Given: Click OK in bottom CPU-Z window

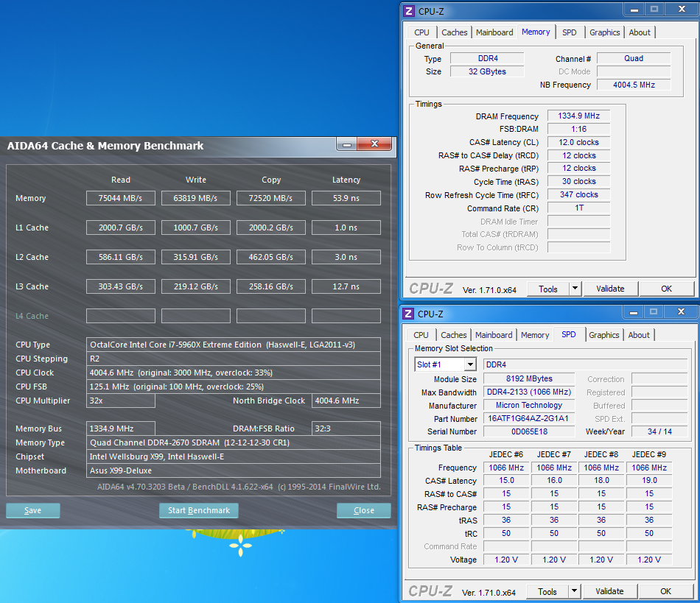Looking at the screenshot, I should (x=665, y=591).
